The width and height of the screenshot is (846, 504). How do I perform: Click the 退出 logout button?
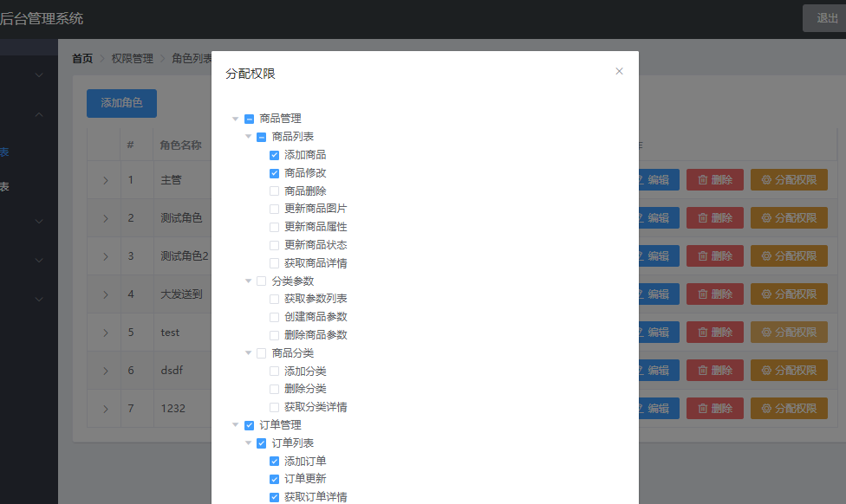point(826,18)
